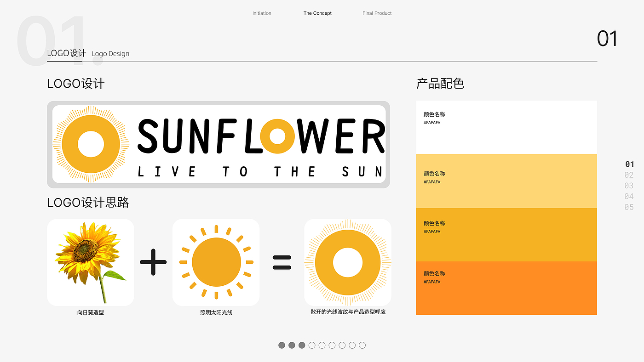
Task: Select the sixth pagination dot
Action: point(332,345)
